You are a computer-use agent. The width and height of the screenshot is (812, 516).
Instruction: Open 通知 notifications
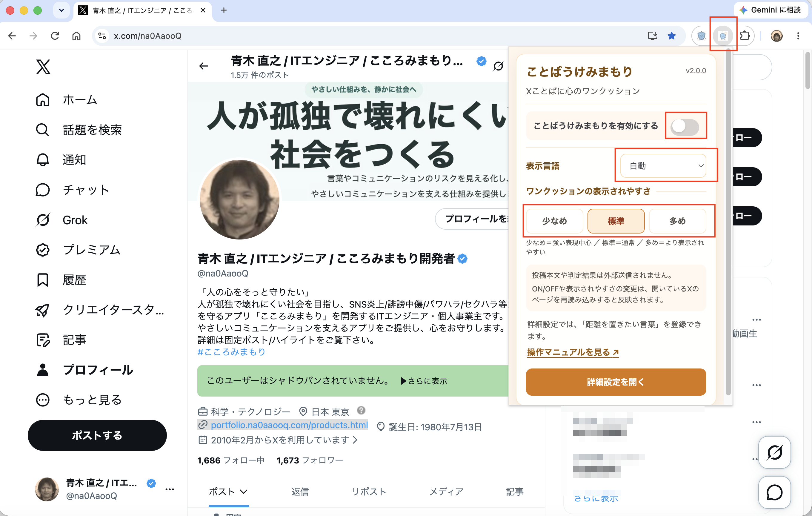(x=61, y=160)
